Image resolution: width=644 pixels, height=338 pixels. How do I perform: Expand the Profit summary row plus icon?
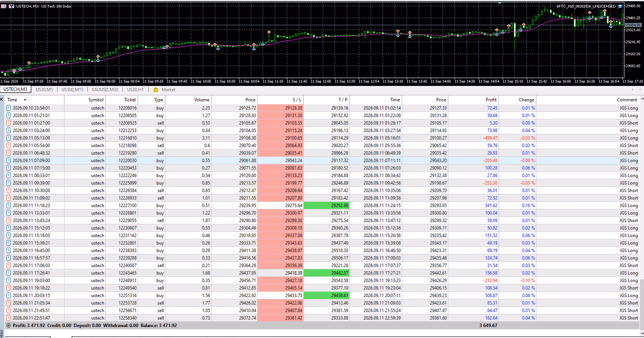click(x=8, y=325)
